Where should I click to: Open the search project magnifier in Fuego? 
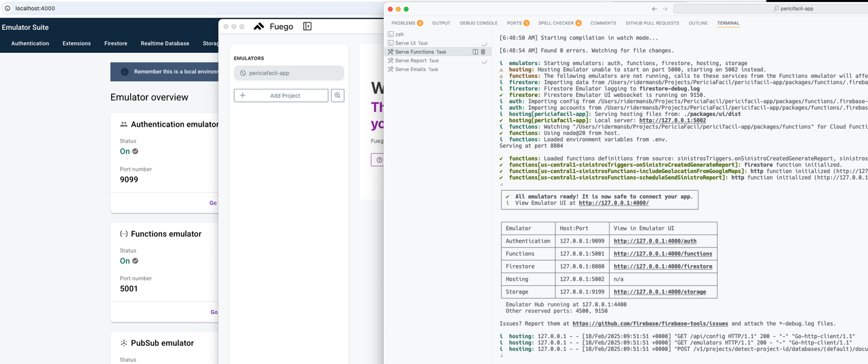pos(338,96)
